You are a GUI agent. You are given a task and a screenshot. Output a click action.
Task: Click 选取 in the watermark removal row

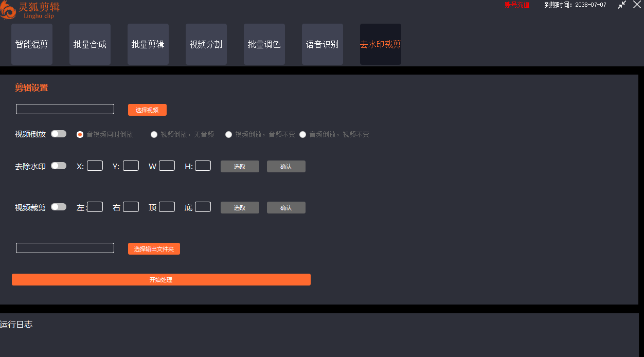tap(240, 166)
